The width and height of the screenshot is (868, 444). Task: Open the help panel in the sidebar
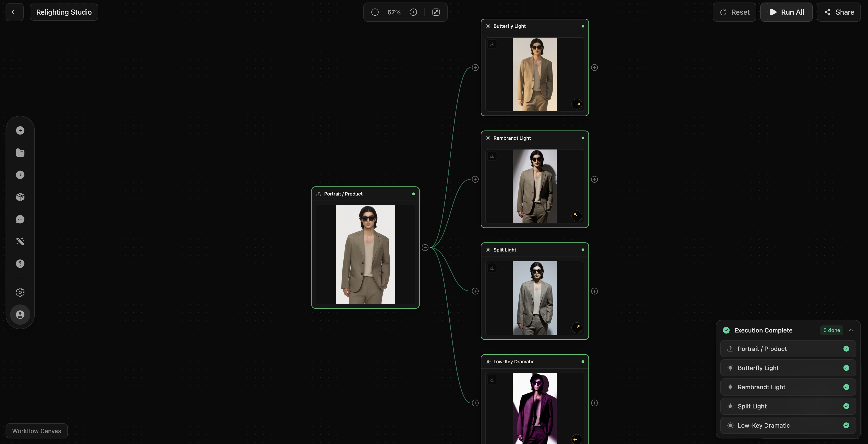[20, 264]
